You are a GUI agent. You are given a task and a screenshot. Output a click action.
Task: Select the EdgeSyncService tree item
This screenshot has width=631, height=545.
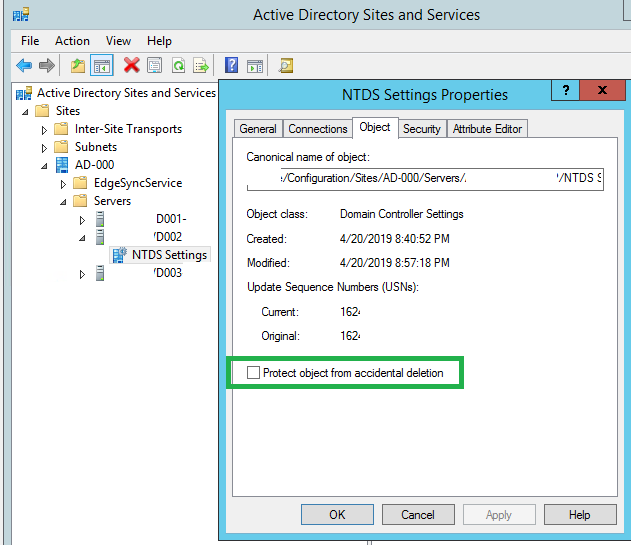[138, 183]
